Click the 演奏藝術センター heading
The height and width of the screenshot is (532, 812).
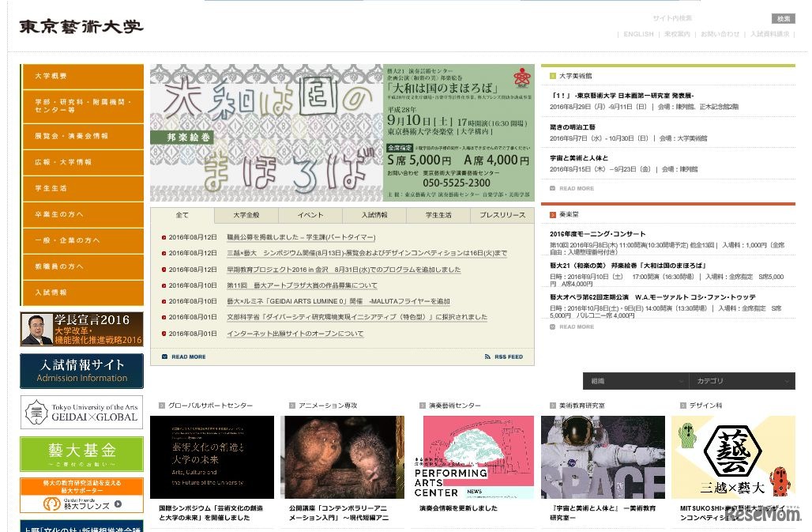click(455, 406)
